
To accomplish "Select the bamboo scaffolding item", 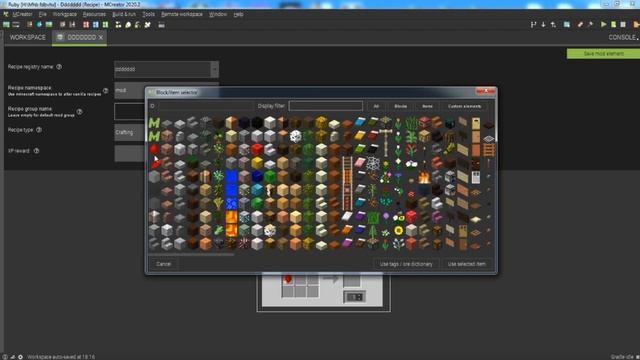I will pyautogui.click(x=385, y=122).
